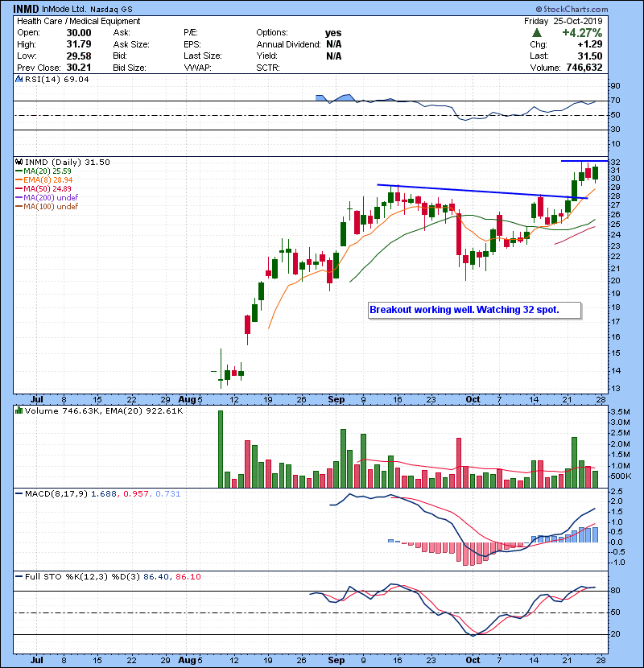This screenshot has width=644, height=668.
Task: Select the MA(200) undef legend entry
Action: [x=47, y=197]
